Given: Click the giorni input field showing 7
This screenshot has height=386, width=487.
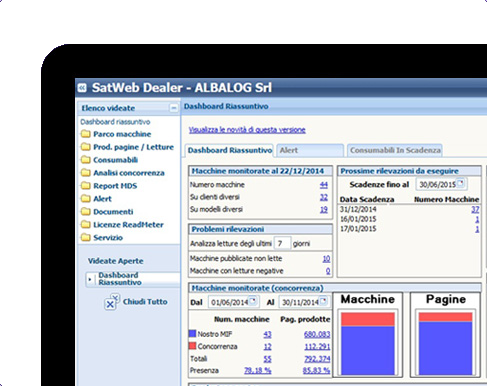Looking at the screenshot, I should point(282,243).
